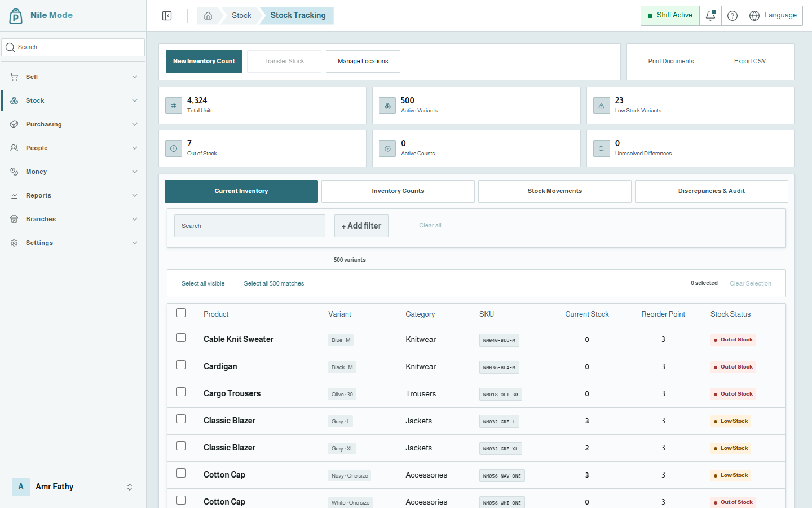This screenshot has height=508, width=812.
Task: Click the sidebar Search box
Action: coord(73,47)
